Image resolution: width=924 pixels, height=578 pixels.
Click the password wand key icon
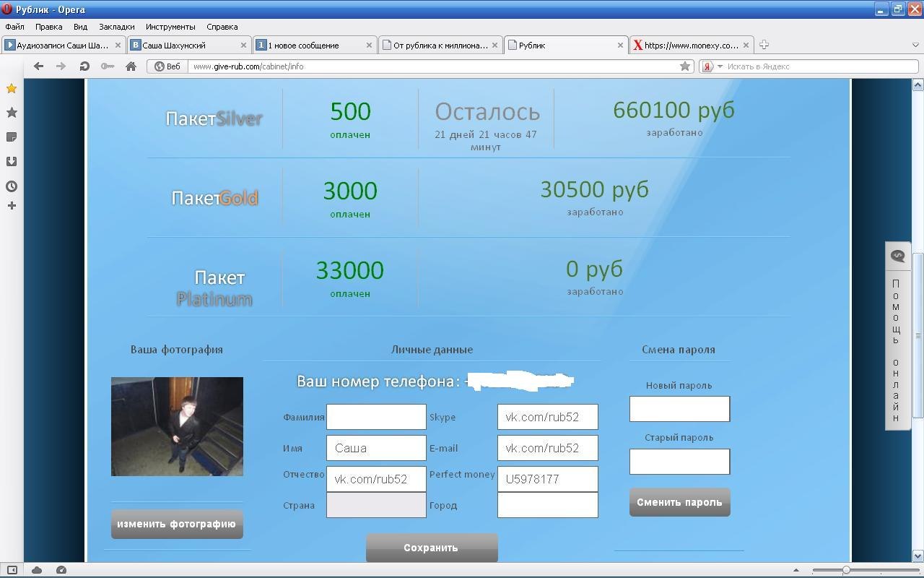[x=108, y=66]
